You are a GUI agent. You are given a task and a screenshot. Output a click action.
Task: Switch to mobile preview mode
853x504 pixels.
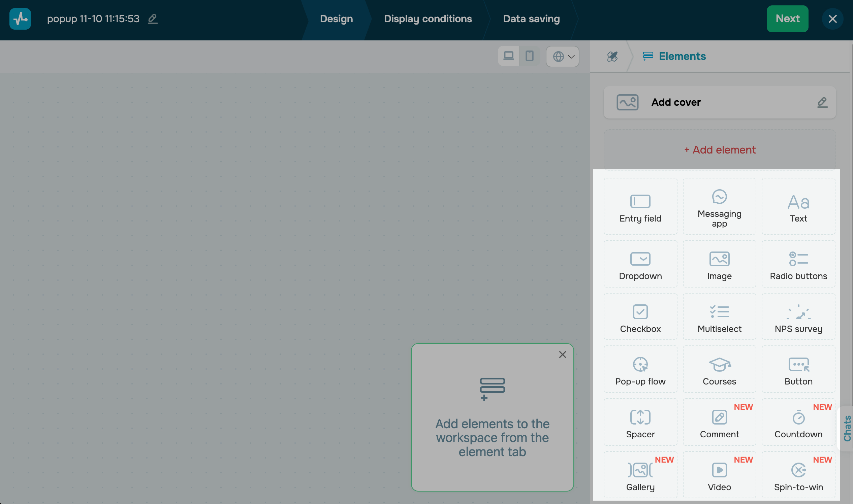tap(529, 56)
